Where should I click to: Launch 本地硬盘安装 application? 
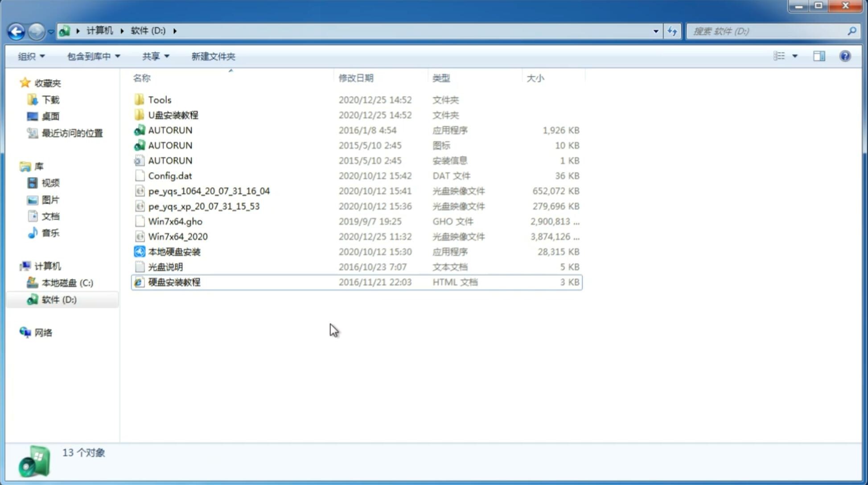click(x=174, y=251)
